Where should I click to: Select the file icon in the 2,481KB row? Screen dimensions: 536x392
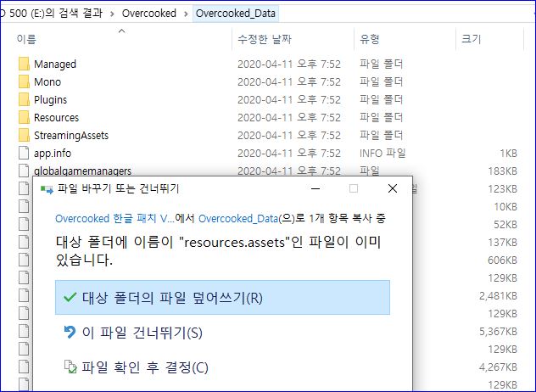point(24,295)
